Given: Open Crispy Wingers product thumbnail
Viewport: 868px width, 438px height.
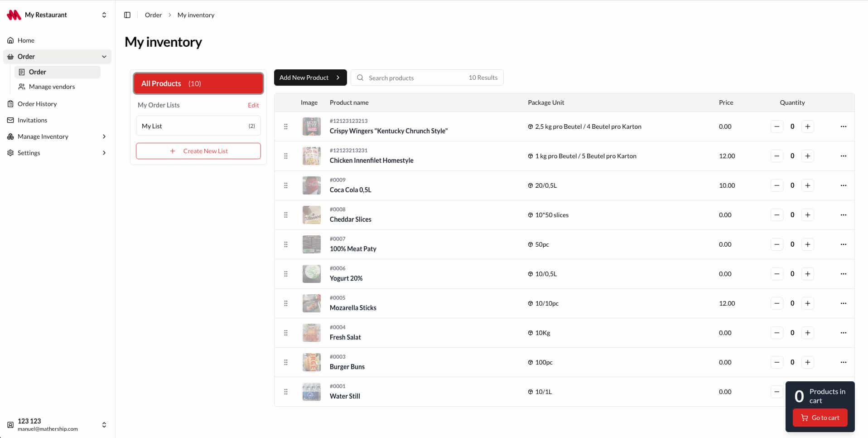Looking at the screenshot, I should pos(312,127).
